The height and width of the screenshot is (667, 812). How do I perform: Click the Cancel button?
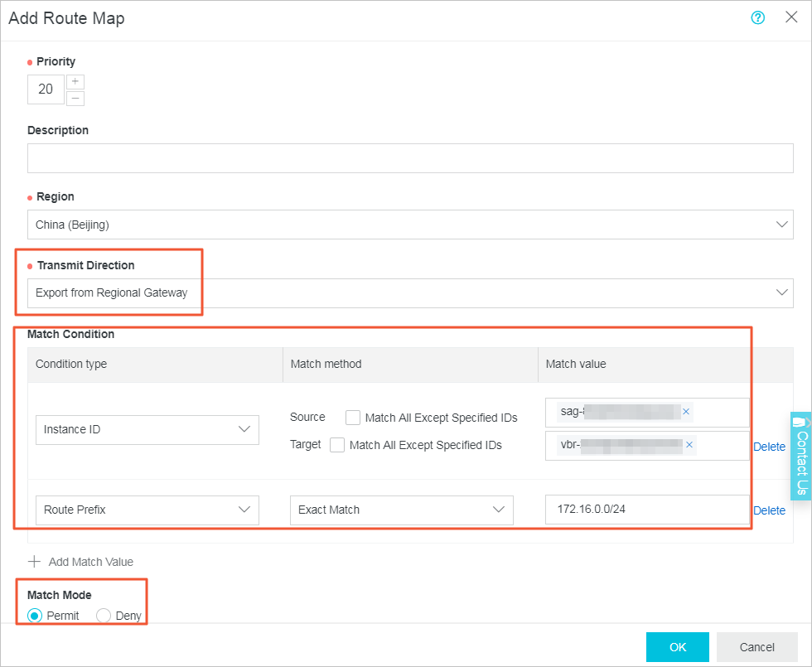coord(756,647)
